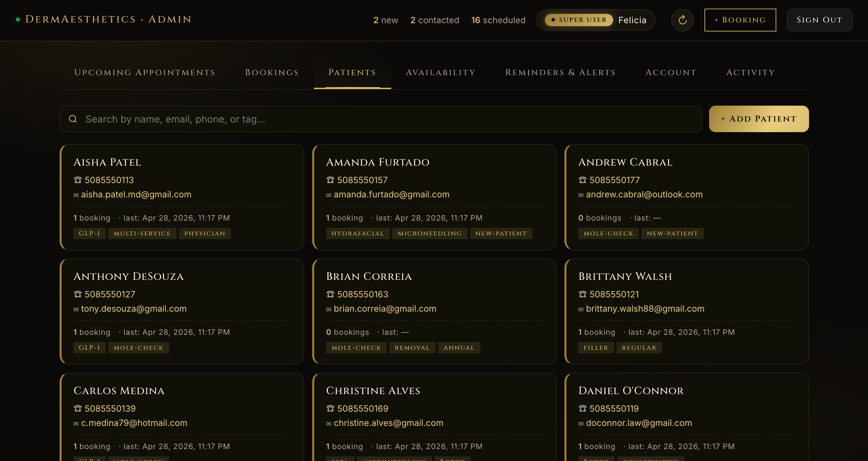Sign out using the Sign Out button
868x461 pixels.
pyautogui.click(x=819, y=20)
